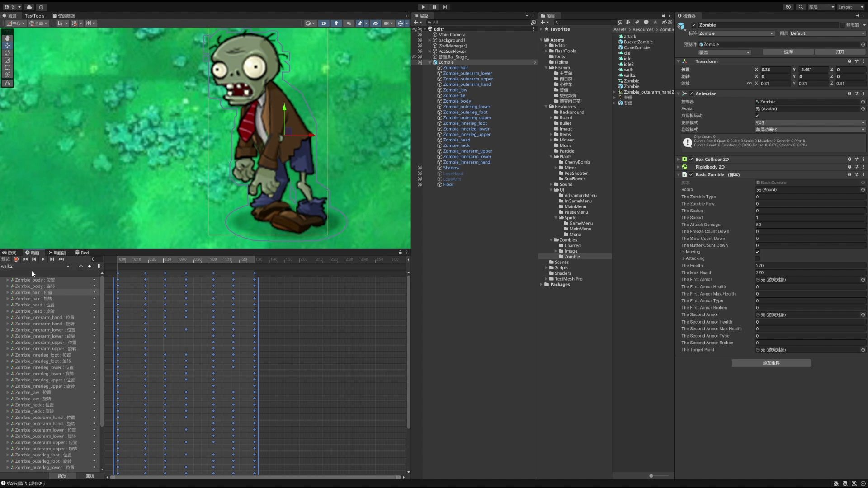Open the undo history icon

click(788, 7)
